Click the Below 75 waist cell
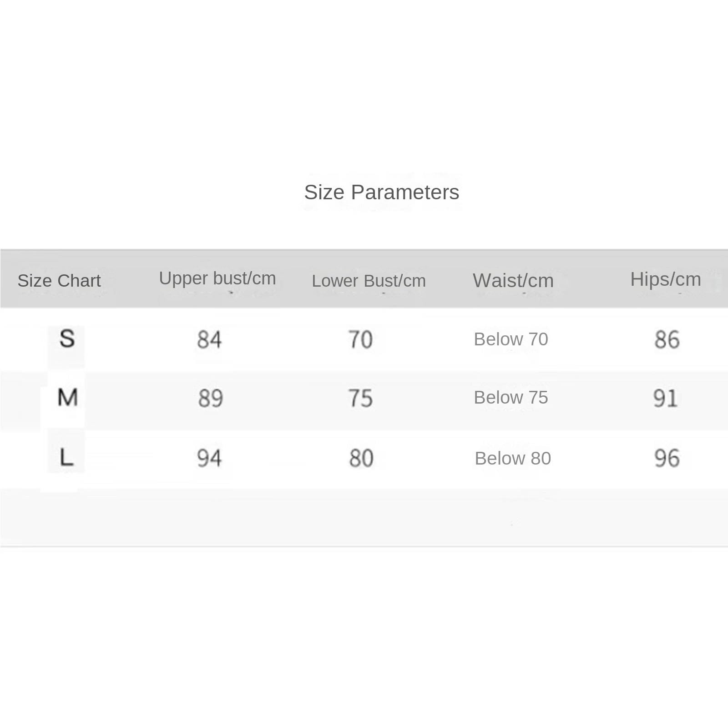Viewport: 728px width, 728px height. click(x=511, y=398)
